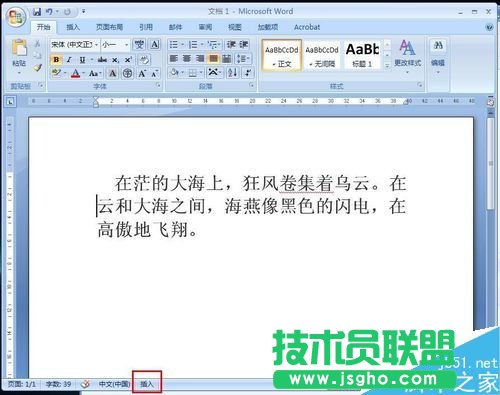
Task: Open the 编辑 editing menu
Action: tap(438, 64)
